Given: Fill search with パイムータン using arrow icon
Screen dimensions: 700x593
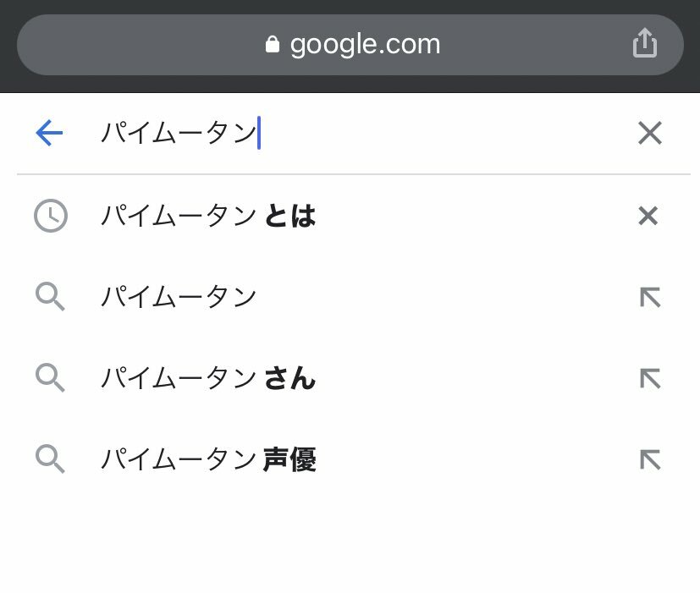Looking at the screenshot, I should [x=649, y=297].
